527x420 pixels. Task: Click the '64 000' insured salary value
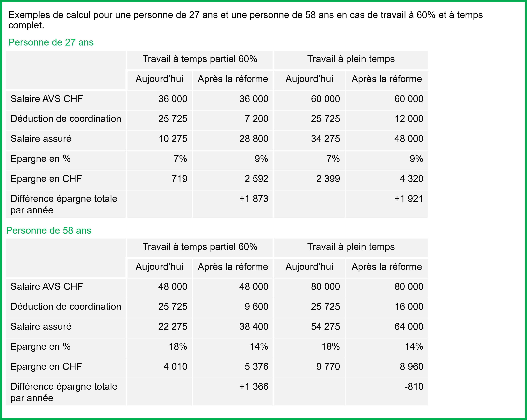[x=409, y=326]
